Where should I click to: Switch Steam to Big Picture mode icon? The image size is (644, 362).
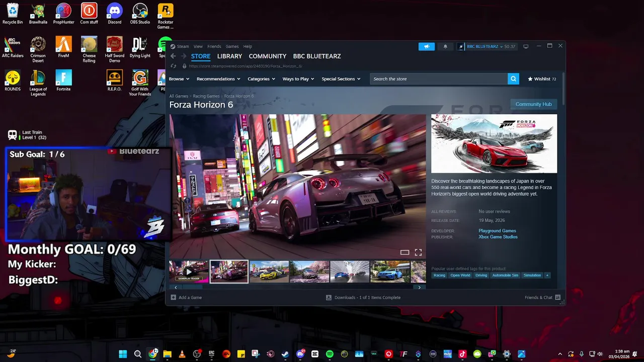[526, 46]
